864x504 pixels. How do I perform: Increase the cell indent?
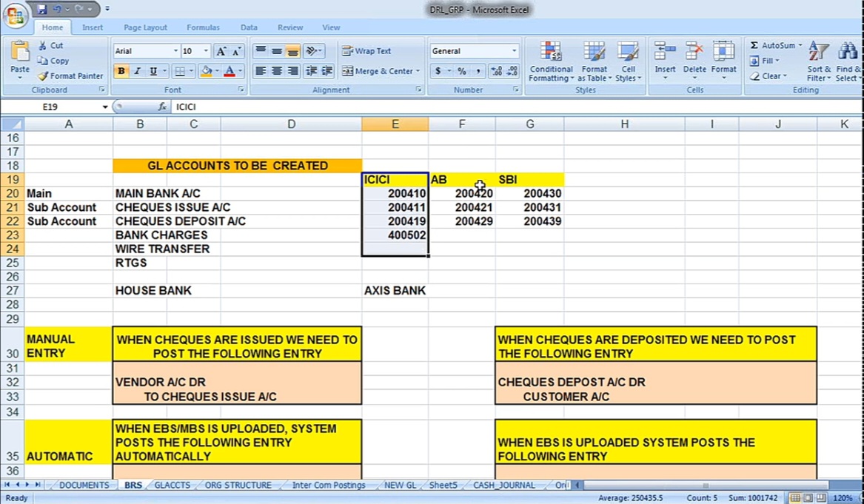point(327,71)
